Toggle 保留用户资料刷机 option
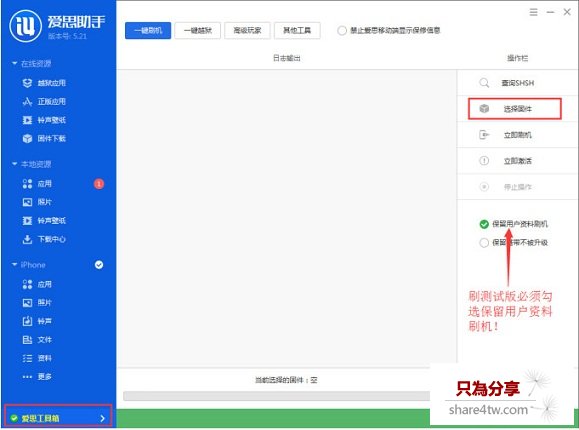Viewport: 579px width, 430px height. coord(484,224)
